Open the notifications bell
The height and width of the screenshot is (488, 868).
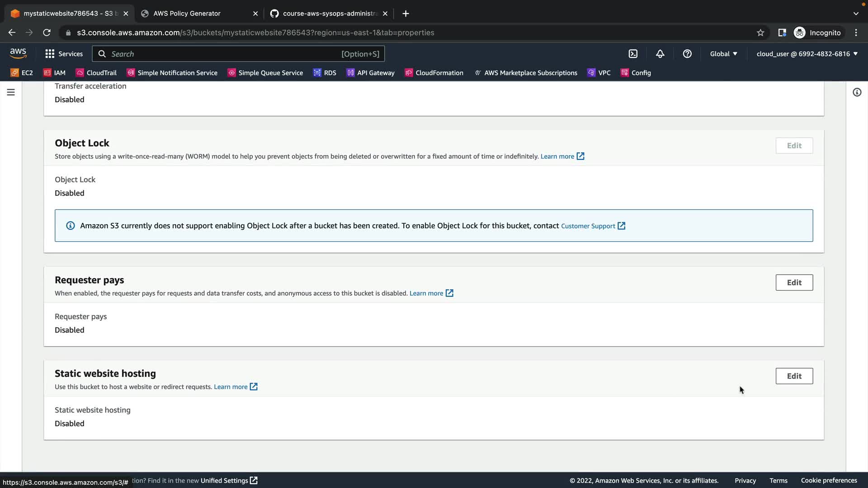(x=660, y=54)
